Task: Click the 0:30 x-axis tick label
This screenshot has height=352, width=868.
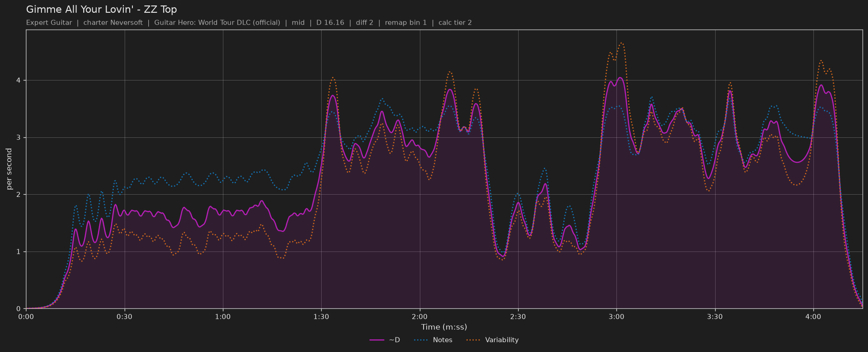Action: coord(124,317)
